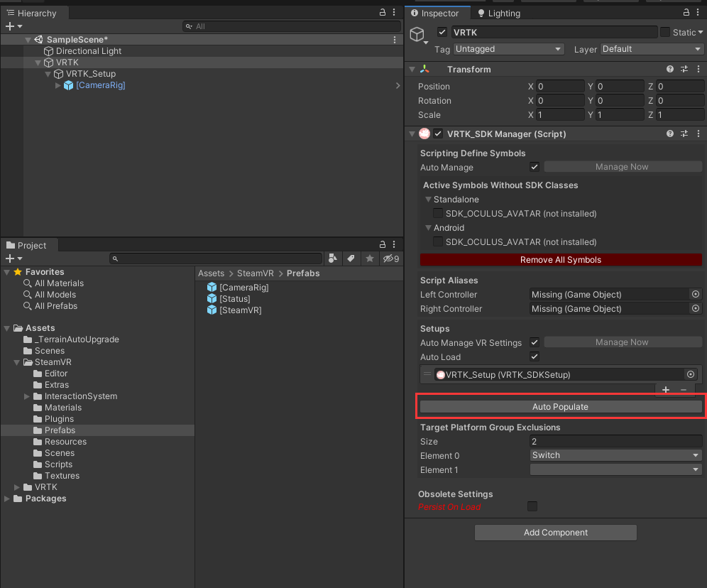Open Search by Type filter in Project
707x588 pixels.
point(333,258)
